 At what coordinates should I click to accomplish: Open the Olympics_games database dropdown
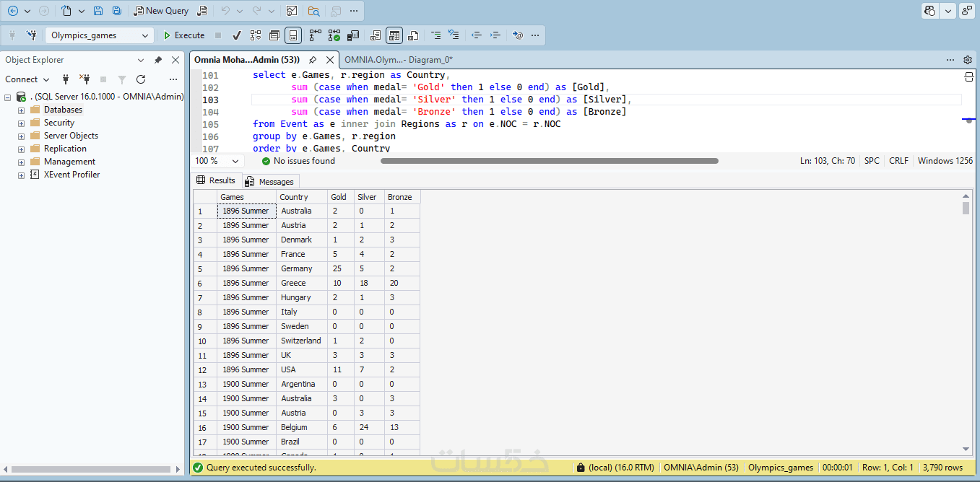click(x=145, y=35)
